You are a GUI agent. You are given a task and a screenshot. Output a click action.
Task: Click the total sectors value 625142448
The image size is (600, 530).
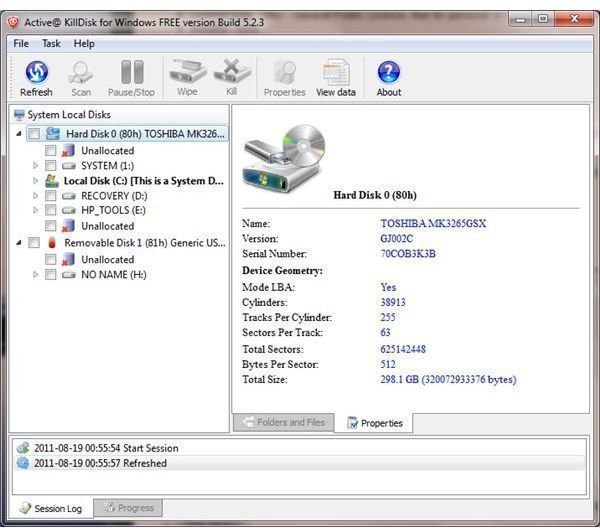click(403, 349)
